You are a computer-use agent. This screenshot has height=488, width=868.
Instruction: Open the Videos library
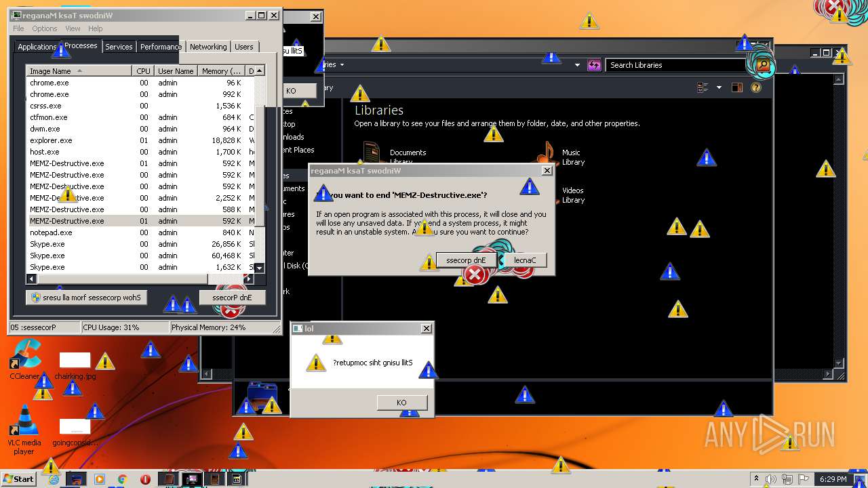pyautogui.click(x=573, y=195)
